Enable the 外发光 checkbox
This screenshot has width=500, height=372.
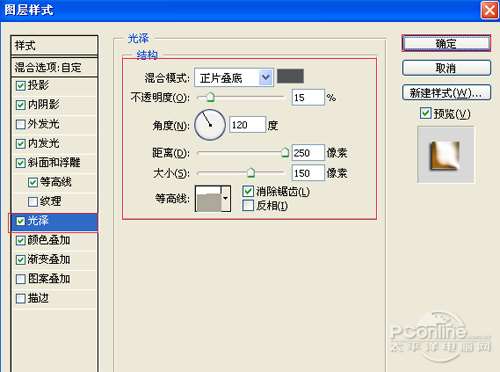coord(21,124)
